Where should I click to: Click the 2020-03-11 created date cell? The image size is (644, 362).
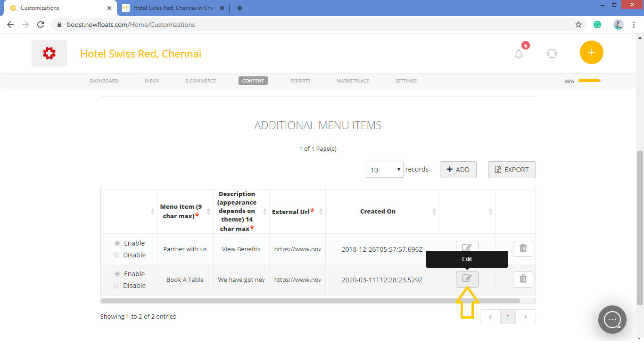[382, 280]
